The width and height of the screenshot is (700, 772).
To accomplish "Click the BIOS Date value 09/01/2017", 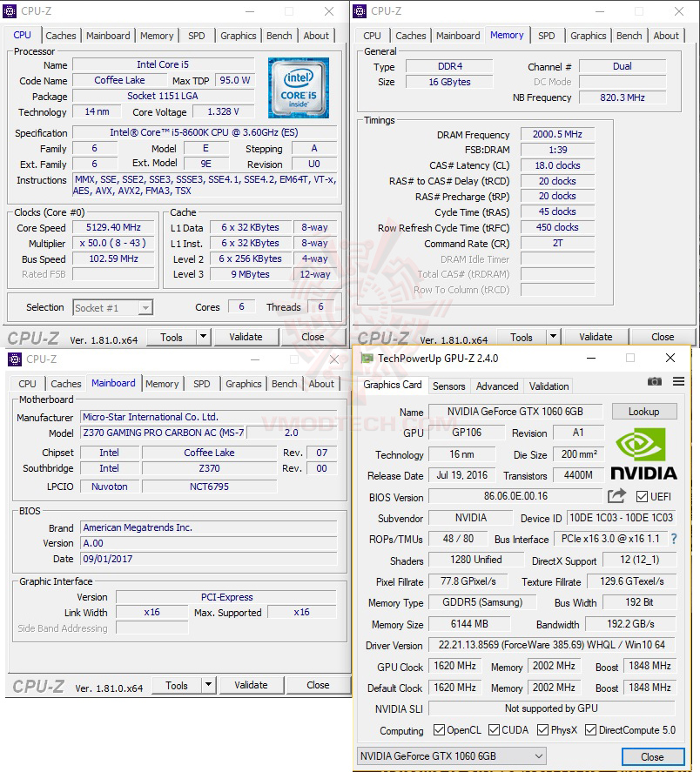I will (x=208, y=559).
